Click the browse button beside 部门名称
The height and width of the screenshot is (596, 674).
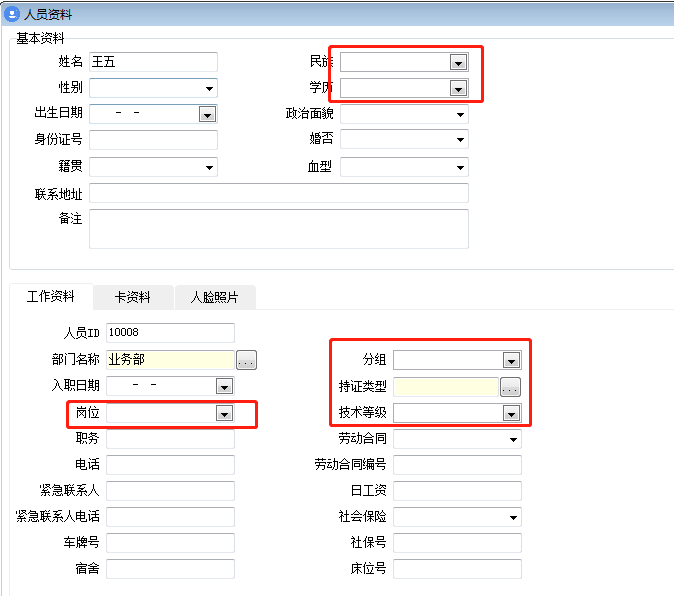click(x=246, y=360)
